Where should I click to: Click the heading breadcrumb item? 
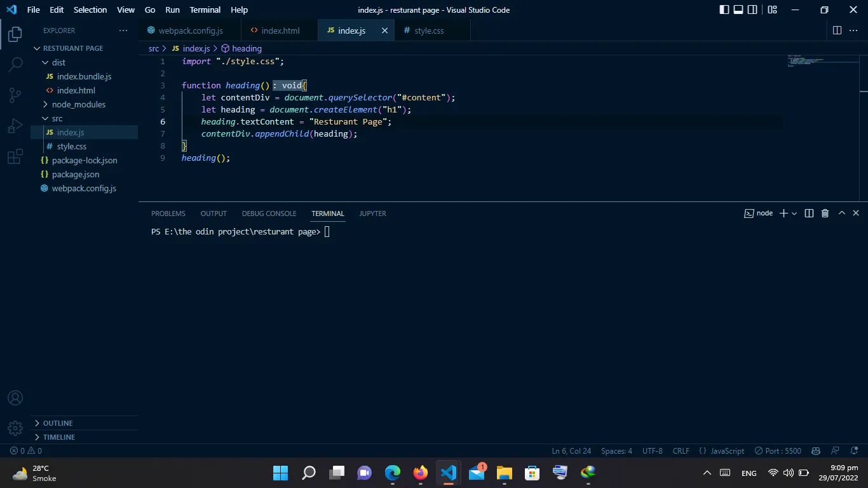[x=241, y=48]
